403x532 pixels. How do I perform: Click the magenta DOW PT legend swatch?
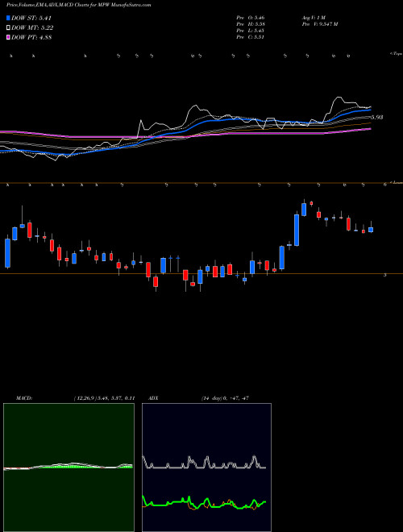click(9, 38)
